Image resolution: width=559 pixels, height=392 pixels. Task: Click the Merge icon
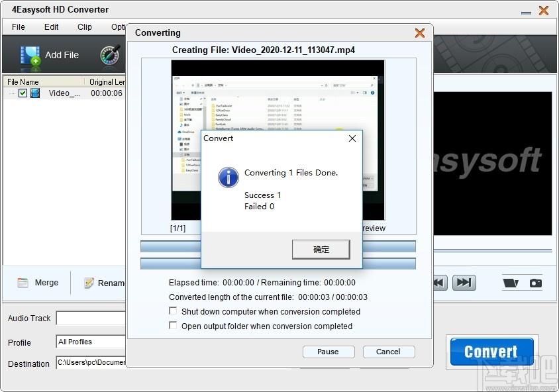[x=23, y=283]
